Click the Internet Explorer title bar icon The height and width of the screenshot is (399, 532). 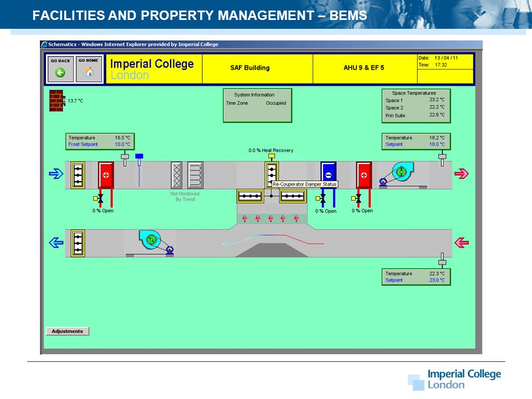click(44, 44)
